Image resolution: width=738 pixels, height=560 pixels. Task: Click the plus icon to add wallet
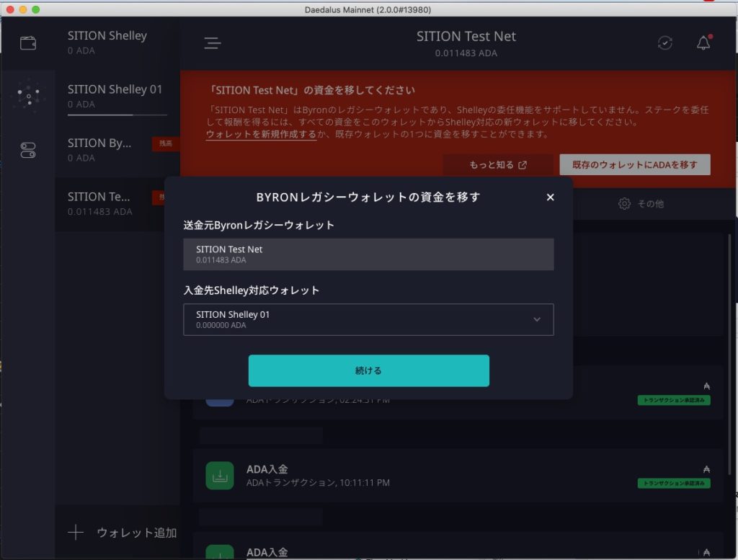pos(76,533)
